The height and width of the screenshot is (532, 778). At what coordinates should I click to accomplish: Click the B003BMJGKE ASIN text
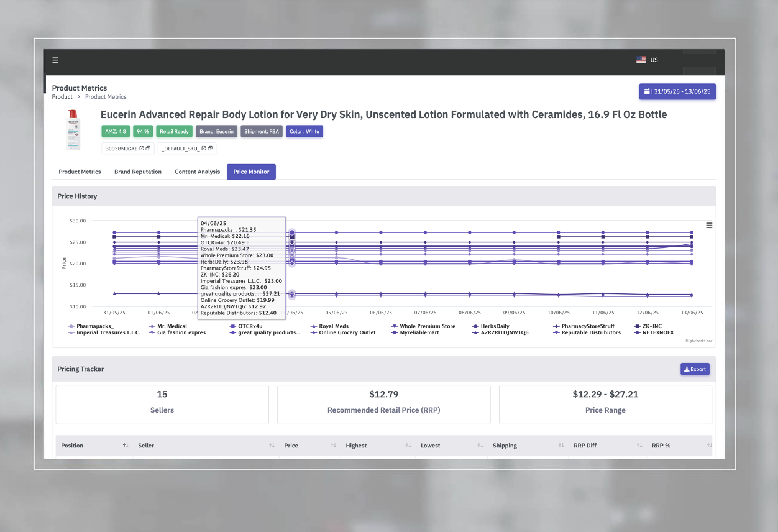pyautogui.click(x=121, y=149)
